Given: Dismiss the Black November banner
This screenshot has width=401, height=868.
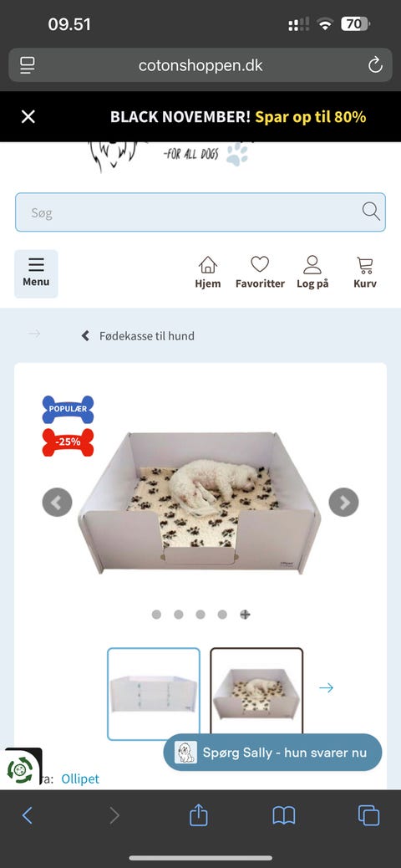Looking at the screenshot, I should [x=28, y=117].
